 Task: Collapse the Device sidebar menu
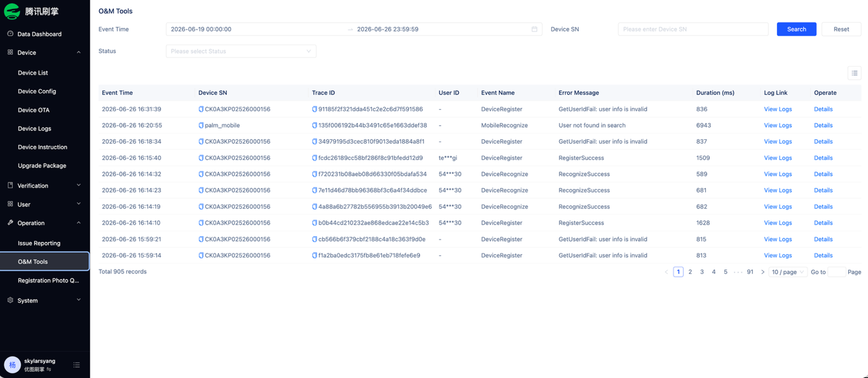pos(45,53)
